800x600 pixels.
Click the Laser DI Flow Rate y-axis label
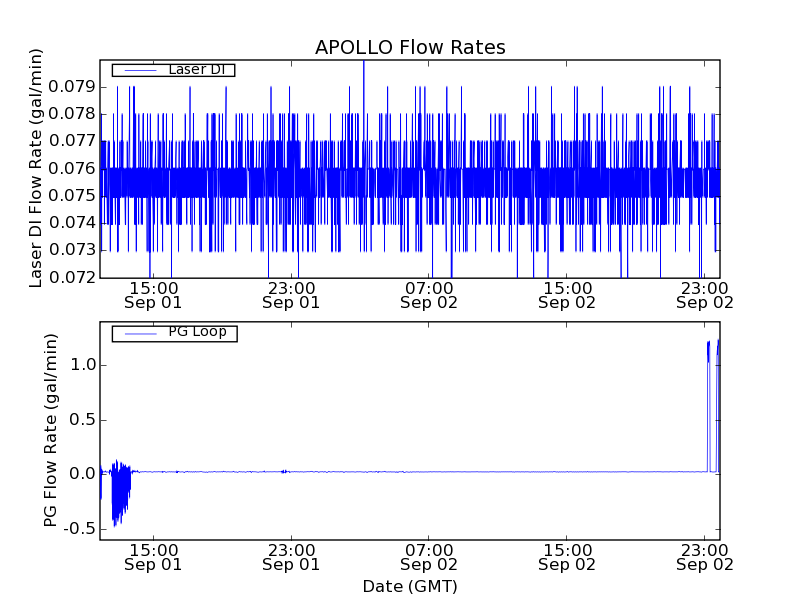tap(36, 168)
